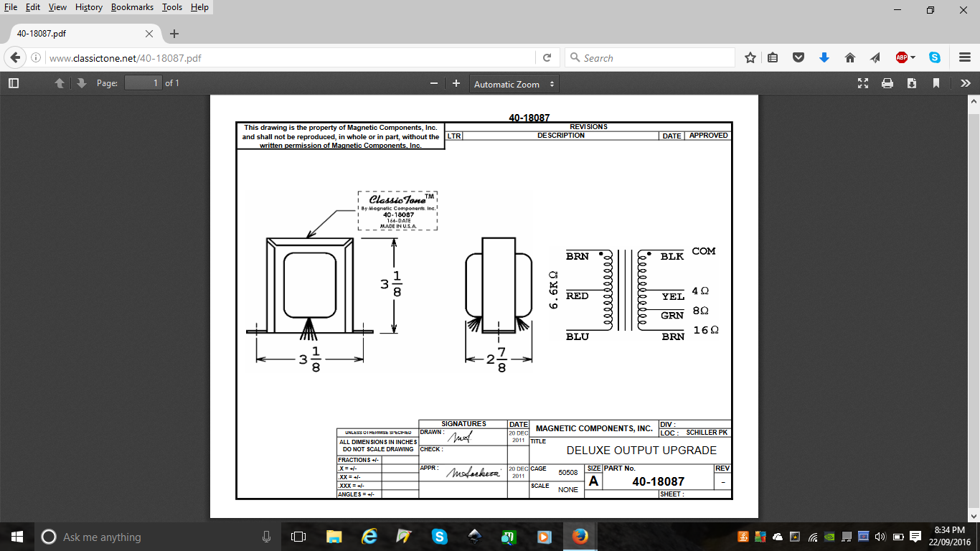This screenshot has width=980, height=551.
Task: Open Skype from the taskbar
Action: coord(439,537)
